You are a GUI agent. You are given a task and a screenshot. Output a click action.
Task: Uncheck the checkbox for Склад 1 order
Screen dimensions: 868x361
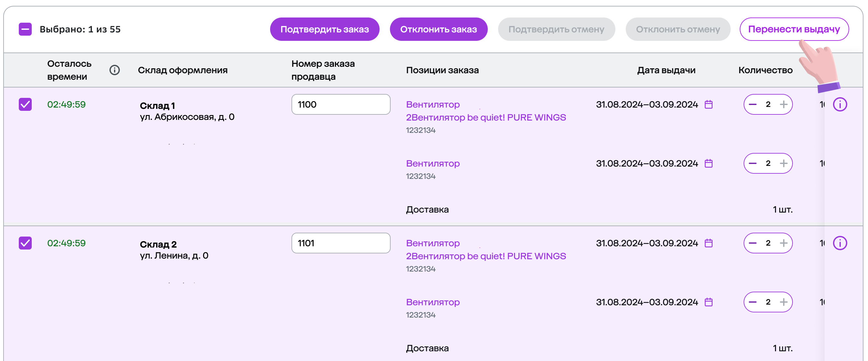25,104
